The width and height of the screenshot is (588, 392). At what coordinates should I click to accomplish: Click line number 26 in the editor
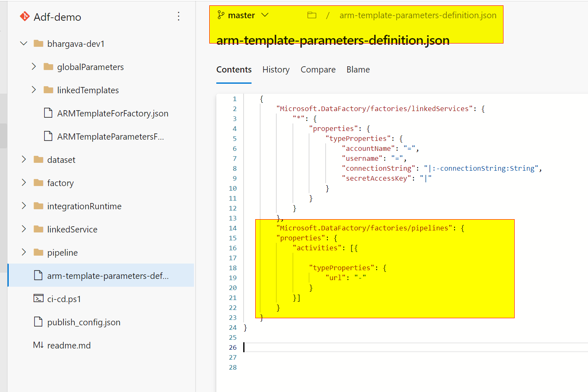tap(233, 347)
